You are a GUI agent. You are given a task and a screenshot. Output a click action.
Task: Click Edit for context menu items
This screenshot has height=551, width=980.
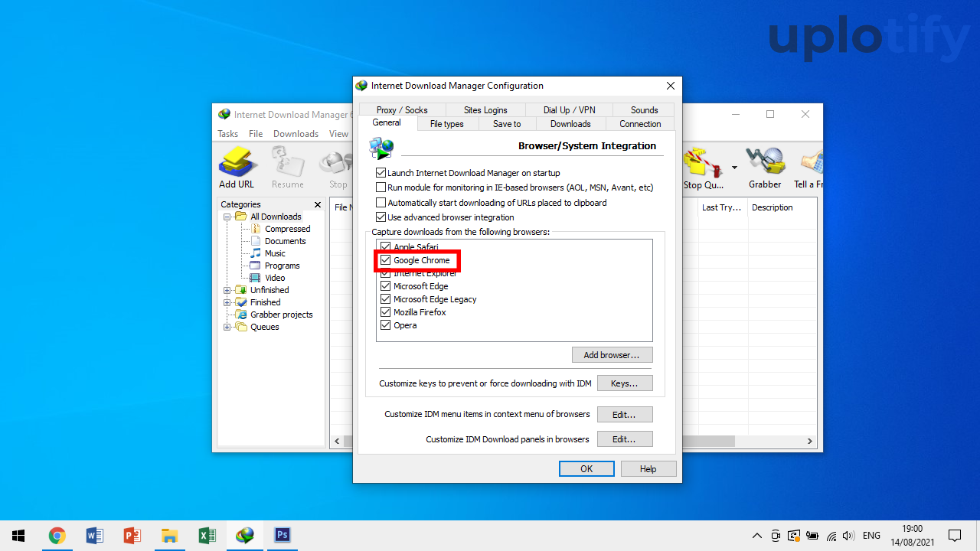pos(625,415)
